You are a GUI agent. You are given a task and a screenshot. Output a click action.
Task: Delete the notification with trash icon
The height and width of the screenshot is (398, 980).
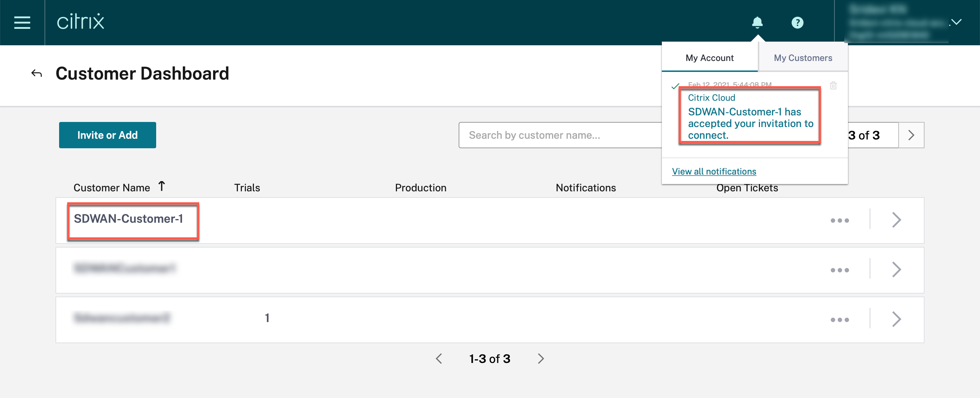click(833, 86)
